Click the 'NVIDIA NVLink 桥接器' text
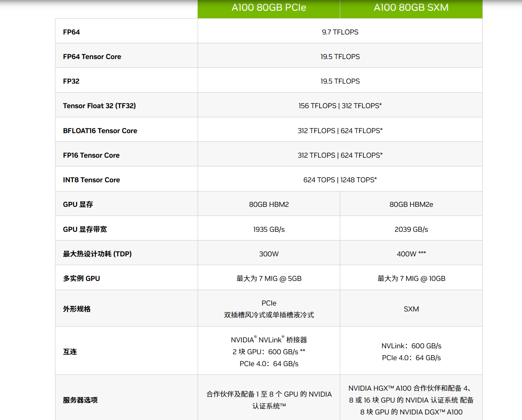 (x=269, y=340)
